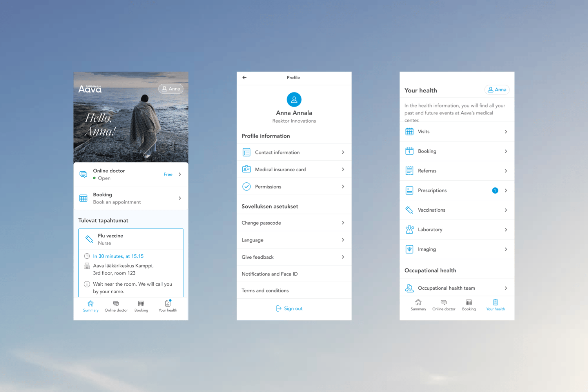Tap the Laboratory flask icon
588x392 pixels.
pyautogui.click(x=409, y=229)
